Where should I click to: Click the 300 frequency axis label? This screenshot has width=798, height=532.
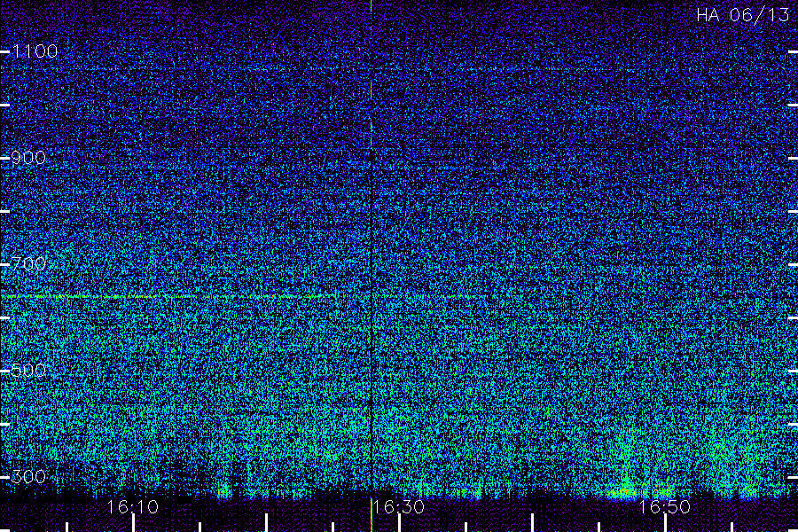tap(28, 476)
